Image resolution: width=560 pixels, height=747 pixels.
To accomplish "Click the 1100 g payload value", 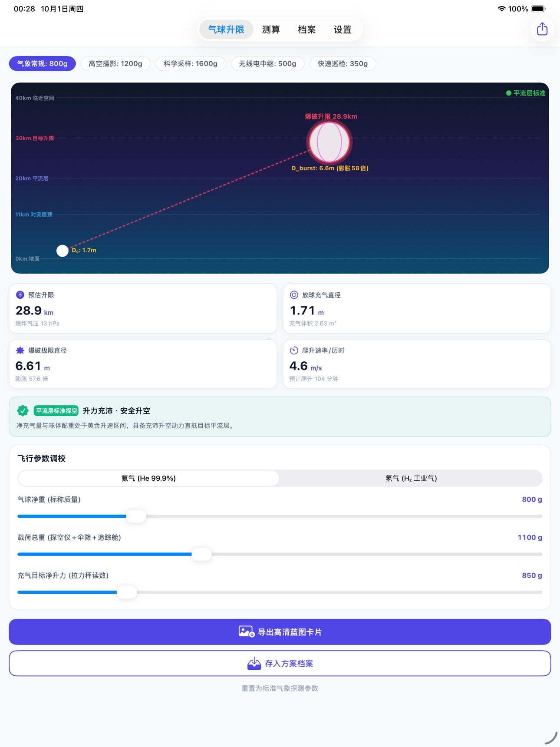I will [x=530, y=537].
